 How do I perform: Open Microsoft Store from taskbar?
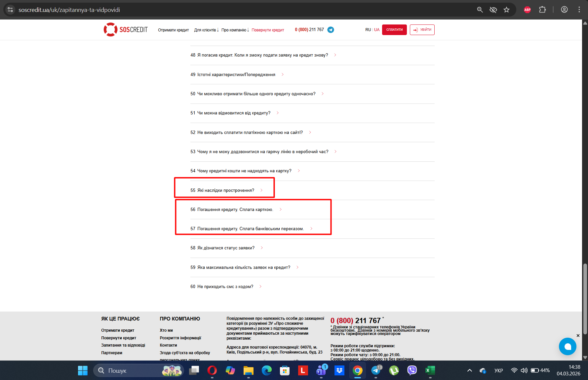point(285,370)
